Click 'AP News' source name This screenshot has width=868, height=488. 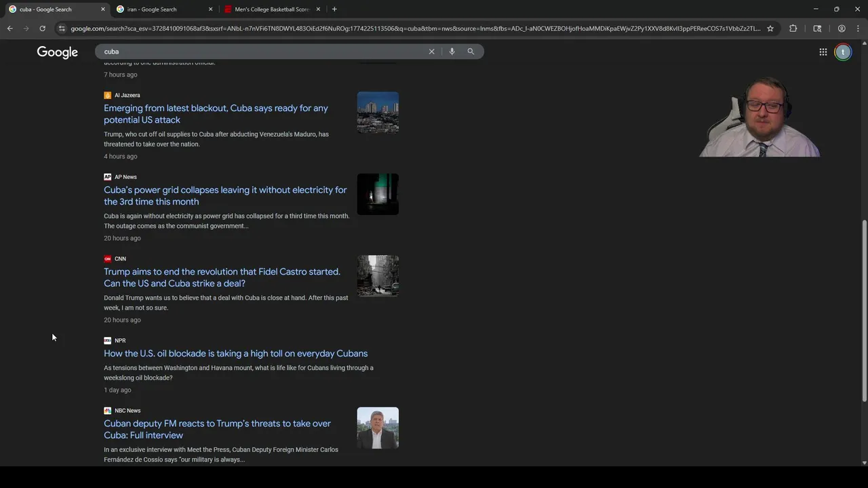pos(125,177)
